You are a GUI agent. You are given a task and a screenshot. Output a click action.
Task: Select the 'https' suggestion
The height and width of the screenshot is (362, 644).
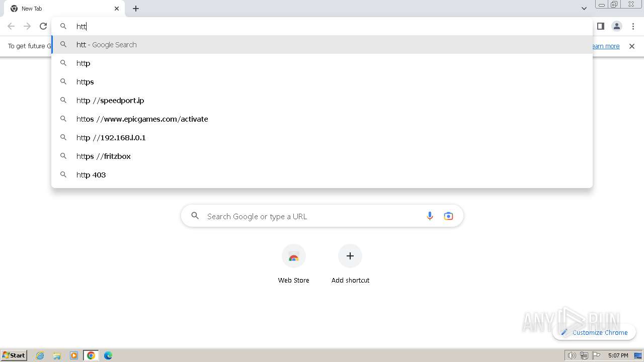[x=322, y=82]
